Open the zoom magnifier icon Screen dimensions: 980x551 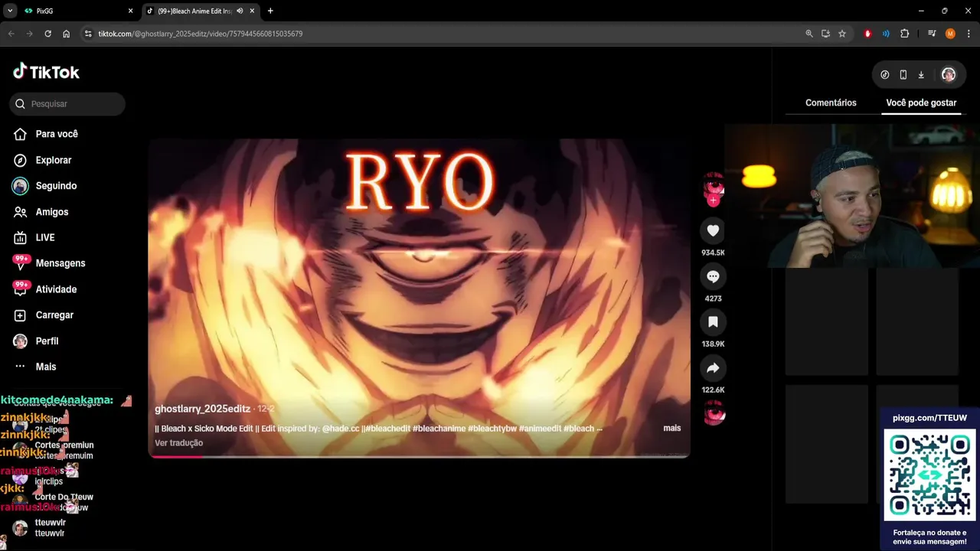(x=809, y=34)
